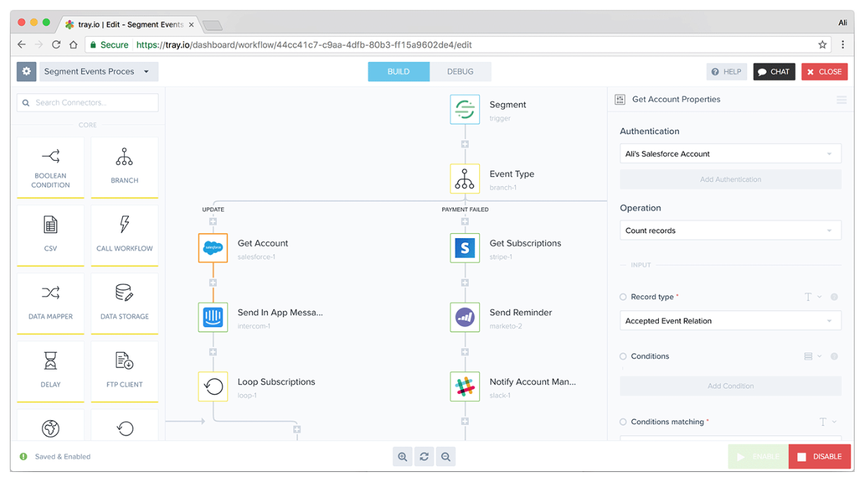The width and height of the screenshot is (868, 479).
Task: Open the Count records operation dropdown
Action: pyautogui.click(x=730, y=230)
